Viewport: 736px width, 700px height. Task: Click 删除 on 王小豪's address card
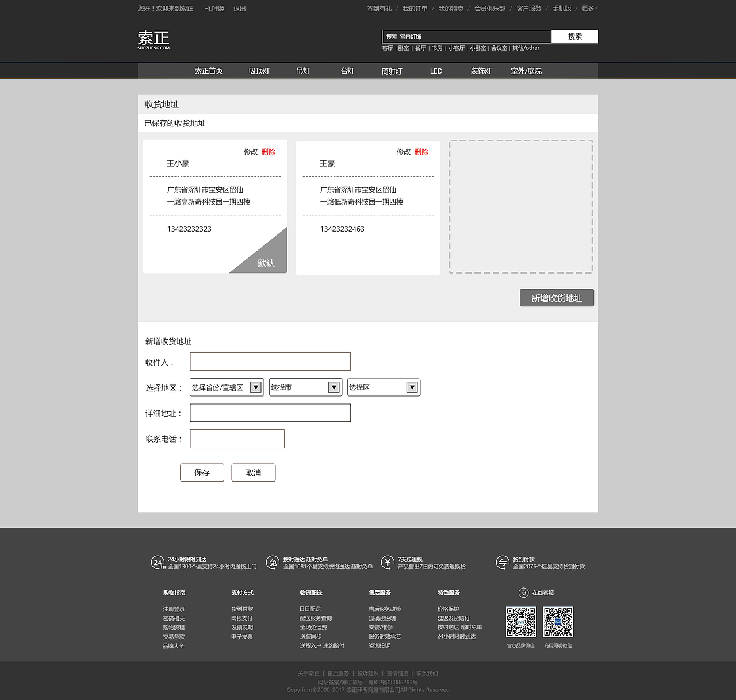269,152
